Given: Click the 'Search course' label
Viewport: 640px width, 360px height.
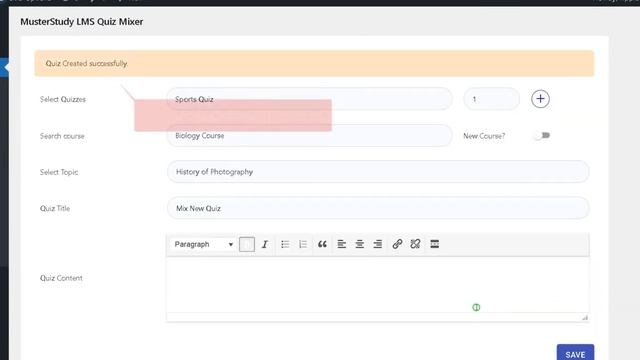Looking at the screenshot, I should [x=62, y=136].
